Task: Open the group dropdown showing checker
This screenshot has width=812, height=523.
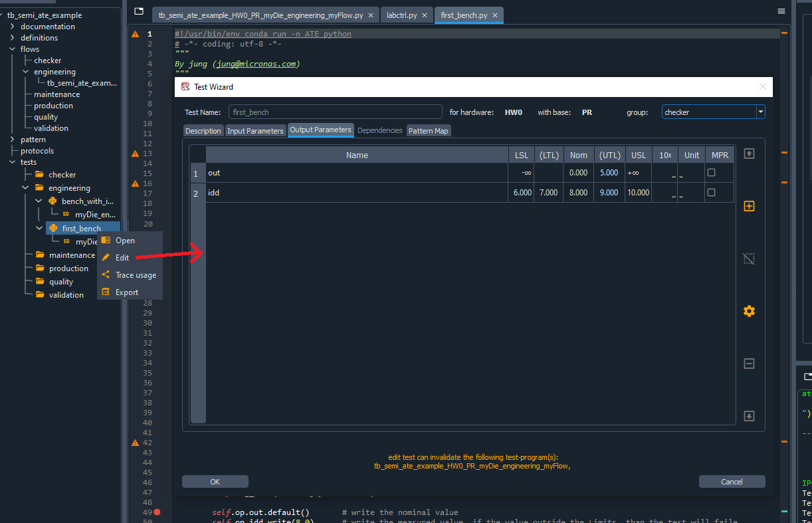Action: click(714, 112)
